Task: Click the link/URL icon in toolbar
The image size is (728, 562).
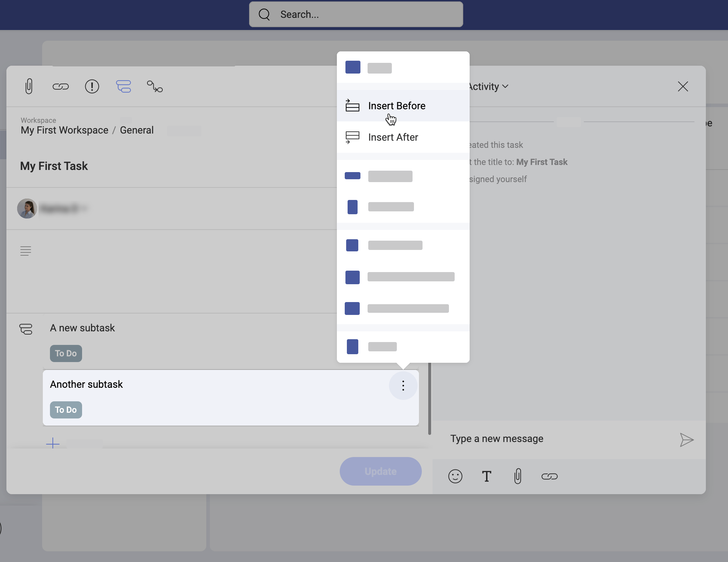Action: [x=60, y=86]
